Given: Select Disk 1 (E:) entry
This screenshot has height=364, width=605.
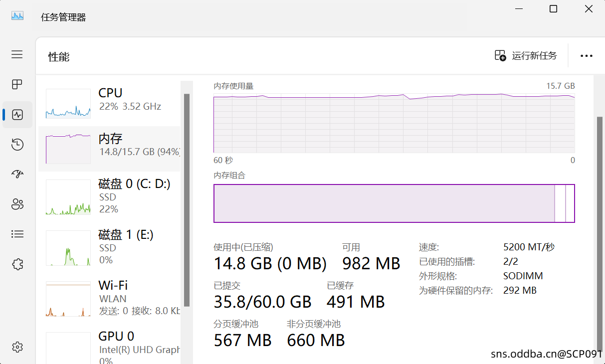Looking at the screenshot, I should pyautogui.click(x=109, y=247).
